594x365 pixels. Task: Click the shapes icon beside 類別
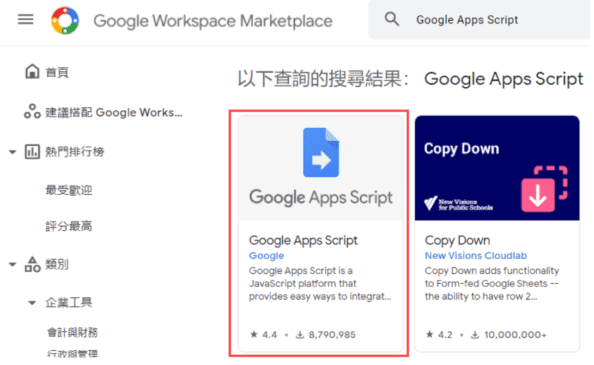tap(32, 264)
